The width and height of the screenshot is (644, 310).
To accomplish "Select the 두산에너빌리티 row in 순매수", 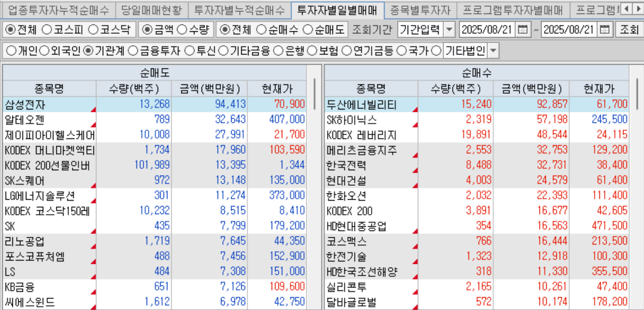I will pyautogui.click(x=476, y=104).
